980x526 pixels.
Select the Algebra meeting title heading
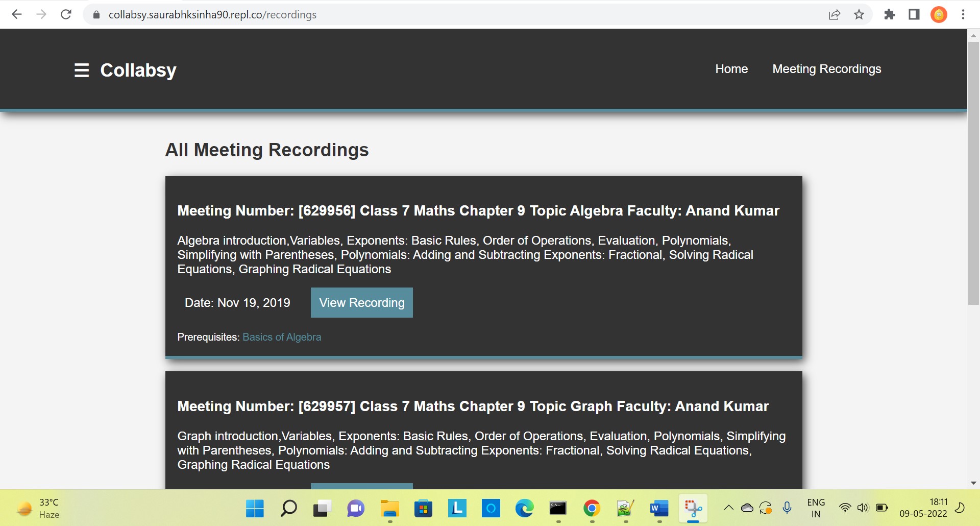pos(478,211)
